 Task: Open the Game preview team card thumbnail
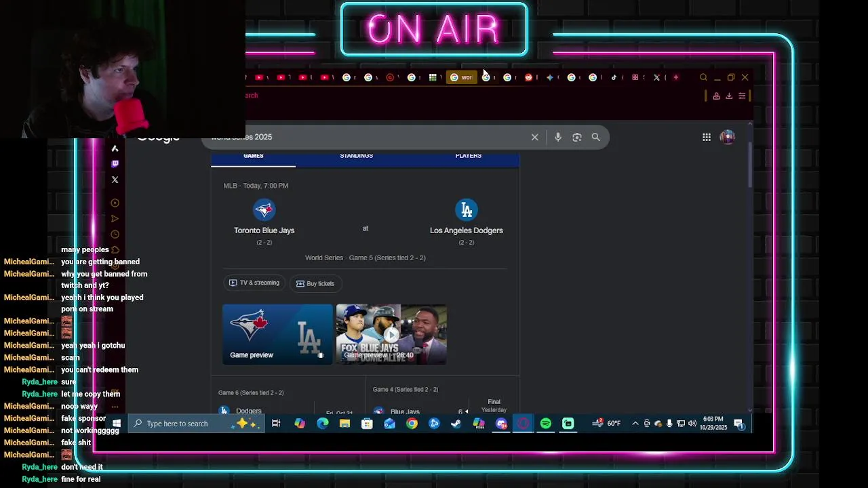(277, 334)
